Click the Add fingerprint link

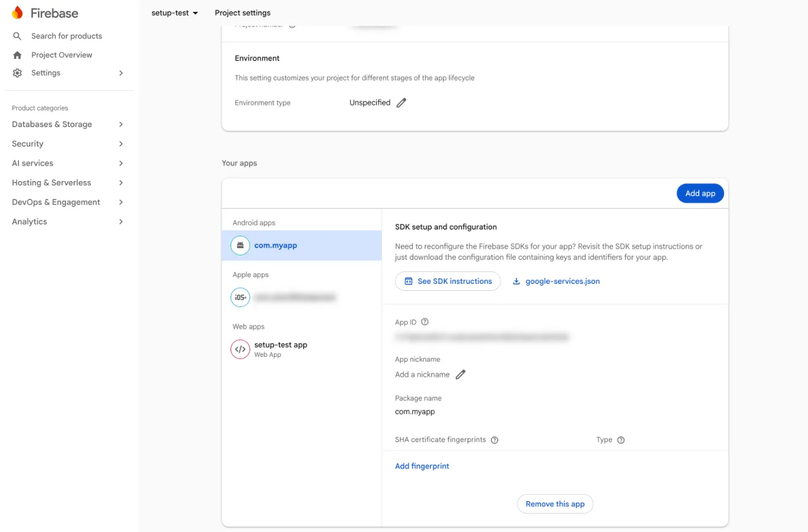tap(422, 466)
